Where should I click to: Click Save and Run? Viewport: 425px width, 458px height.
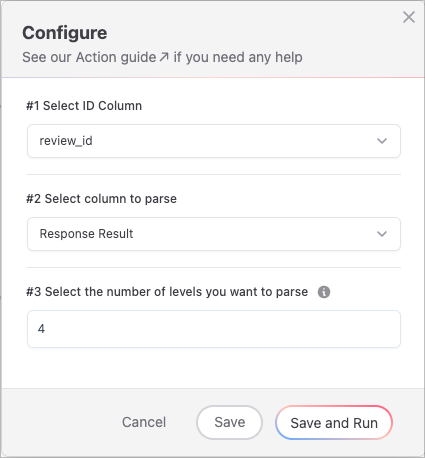[x=334, y=423]
